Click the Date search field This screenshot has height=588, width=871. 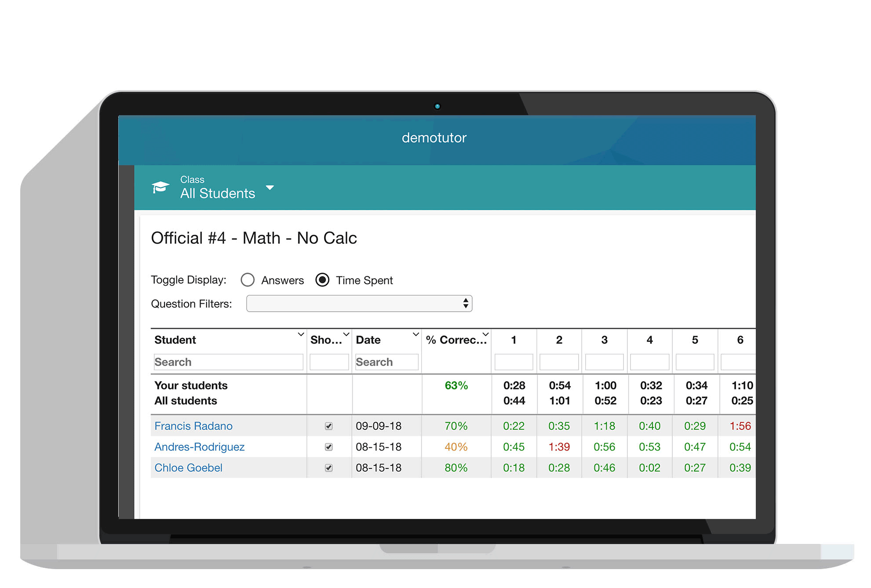tap(386, 362)
